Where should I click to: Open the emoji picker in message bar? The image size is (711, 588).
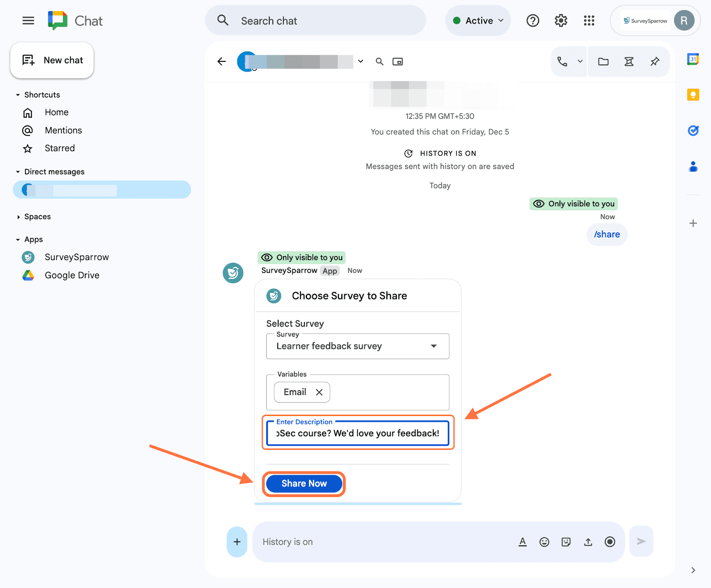[544, 542]
